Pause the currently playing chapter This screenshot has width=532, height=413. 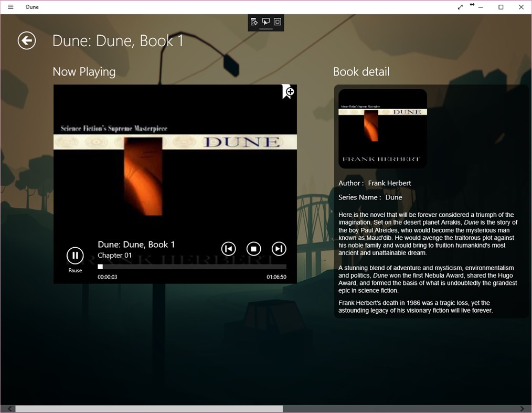[75, 255]
